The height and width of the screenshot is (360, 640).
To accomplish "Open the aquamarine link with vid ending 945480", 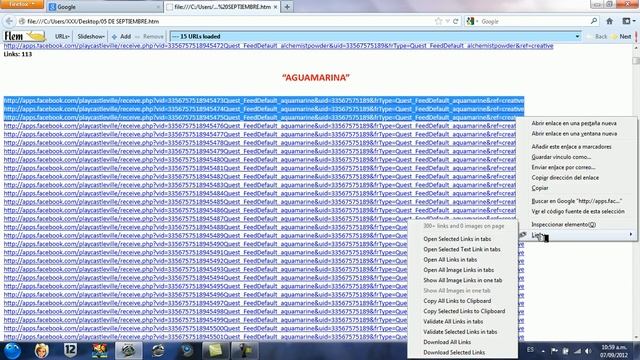I will (260, 160).
